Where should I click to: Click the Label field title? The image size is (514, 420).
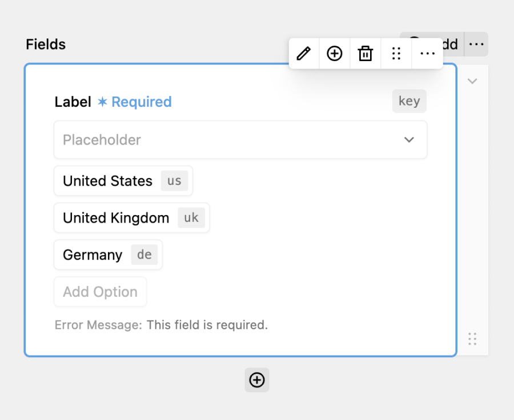[73, 102]
